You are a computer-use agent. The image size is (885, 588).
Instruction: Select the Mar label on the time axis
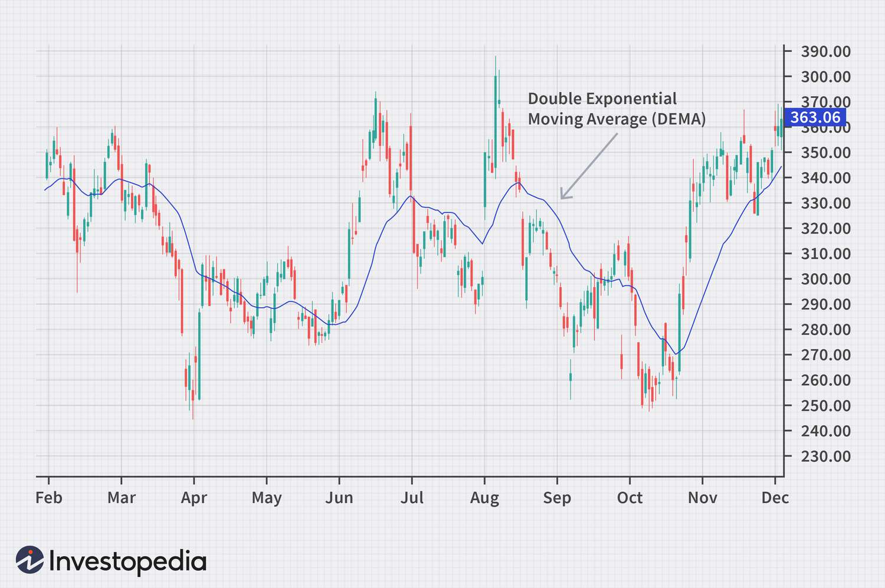click(122, 498)
